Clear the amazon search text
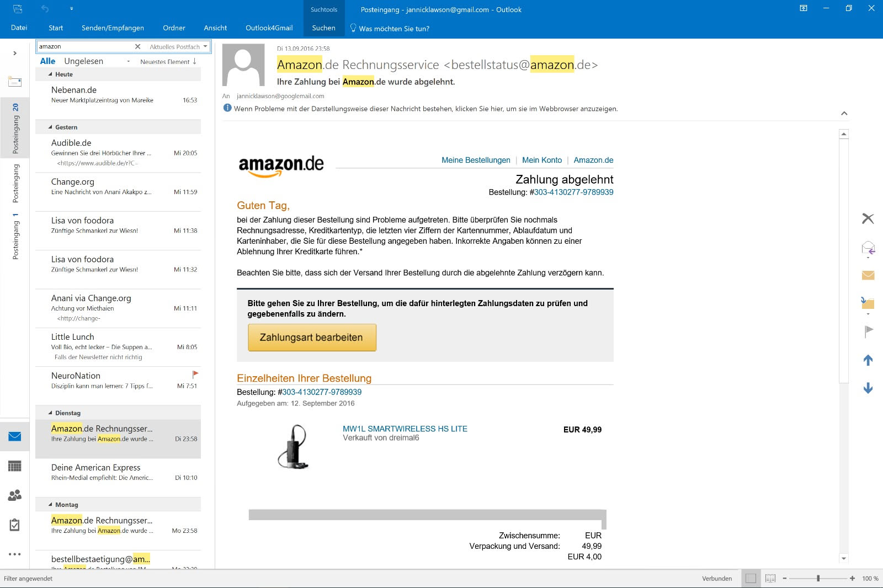 [137, 47]
